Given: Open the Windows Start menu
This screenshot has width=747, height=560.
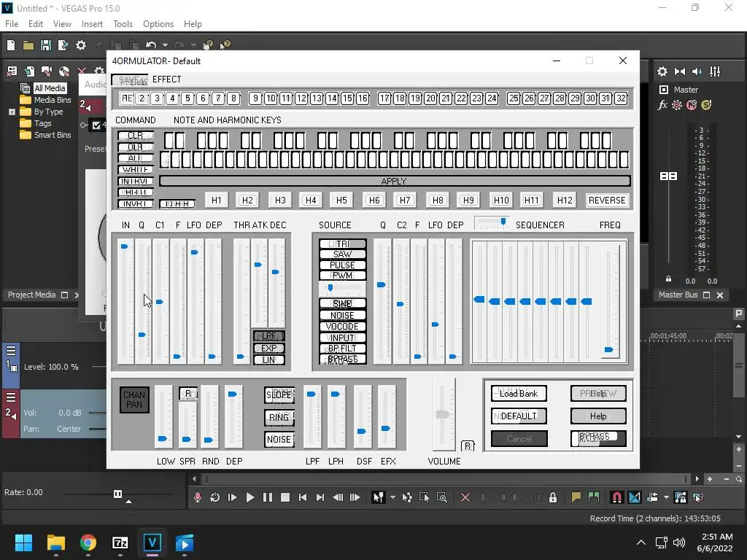Looking at the screenshot, I should tap(23, 542).
